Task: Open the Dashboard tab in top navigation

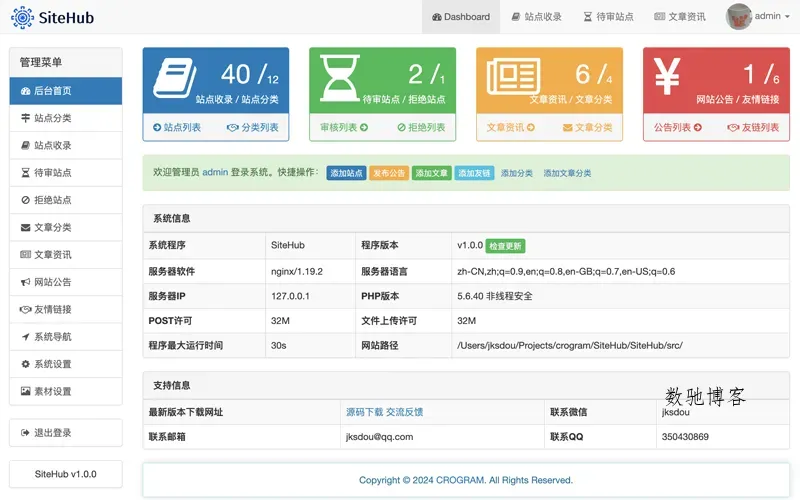Action: [461, 17]
